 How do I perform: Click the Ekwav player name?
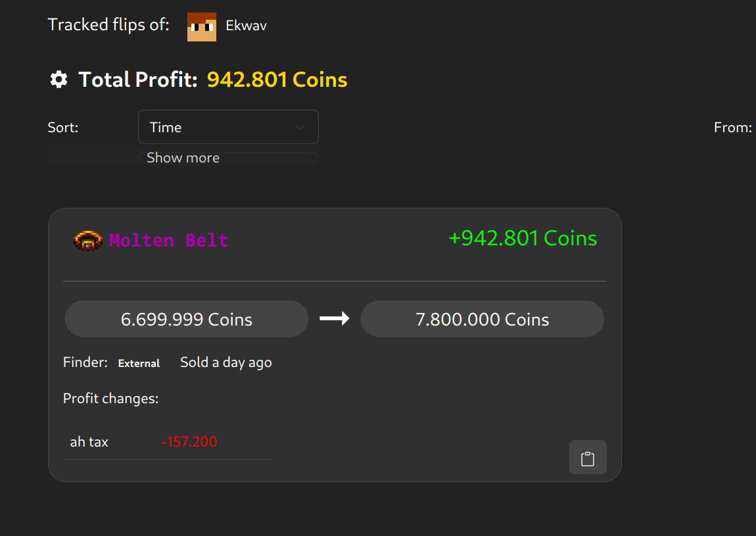[246, 26]
